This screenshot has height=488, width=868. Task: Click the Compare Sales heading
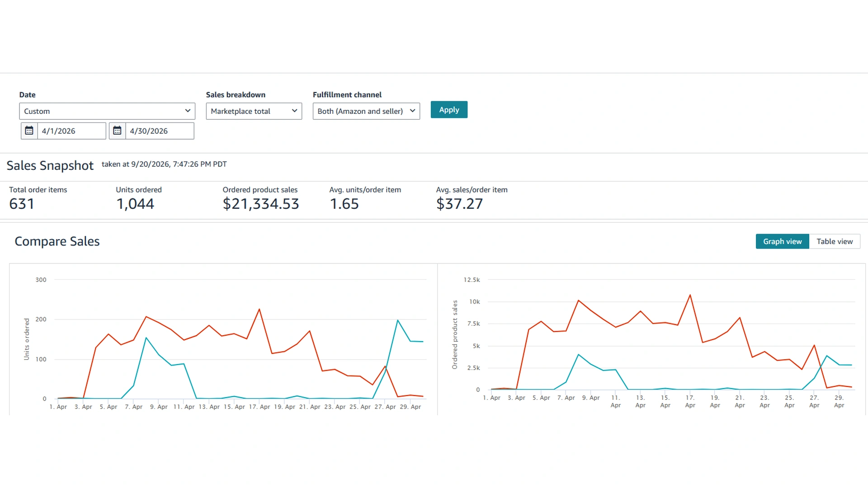pos(57,241)
